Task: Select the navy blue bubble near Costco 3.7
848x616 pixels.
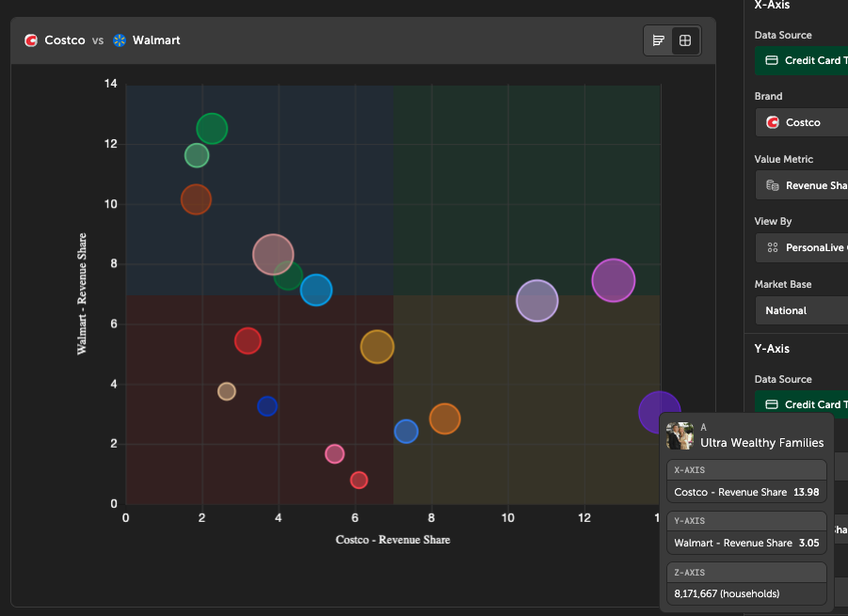Action: [x=267, y=406]
